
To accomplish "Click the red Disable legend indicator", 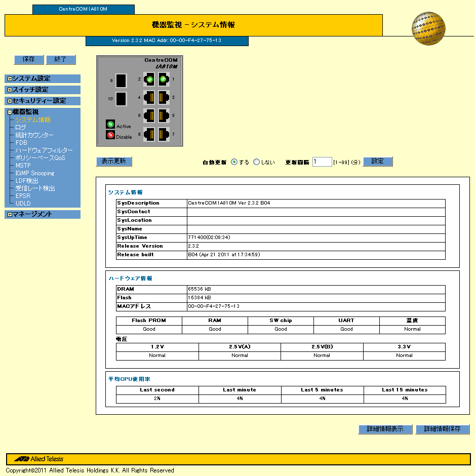I will point(110,135).
